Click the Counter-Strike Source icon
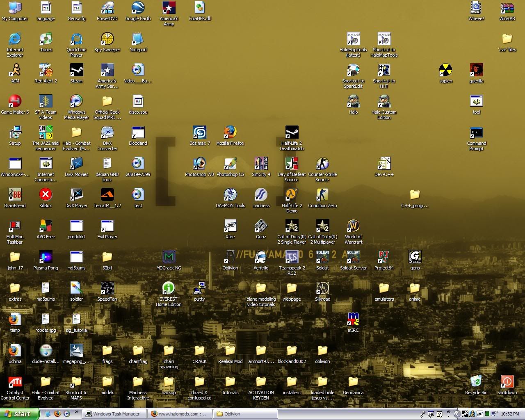Screen dimensions: 525x420 click(x=322, y=169)
